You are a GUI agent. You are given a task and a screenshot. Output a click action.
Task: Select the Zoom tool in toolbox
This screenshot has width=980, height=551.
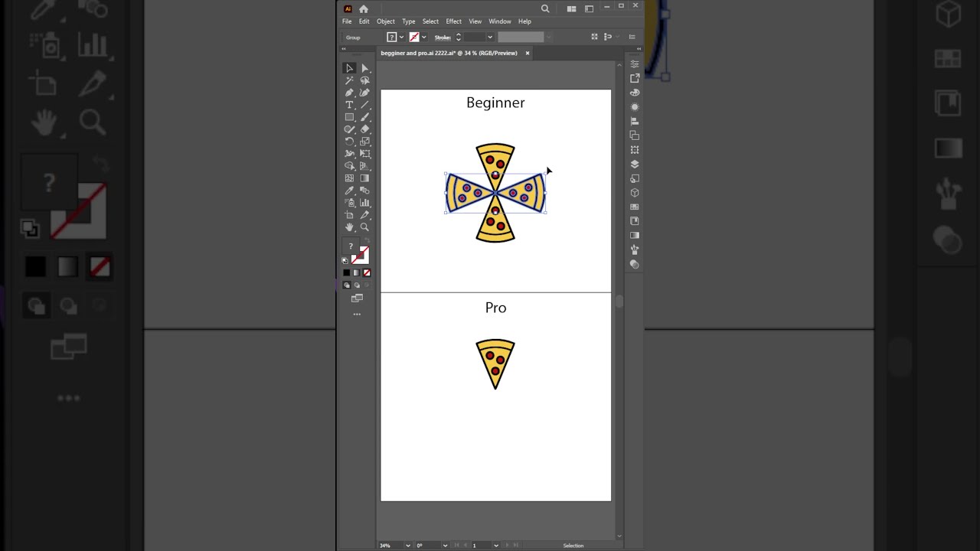tap(364, 227)
